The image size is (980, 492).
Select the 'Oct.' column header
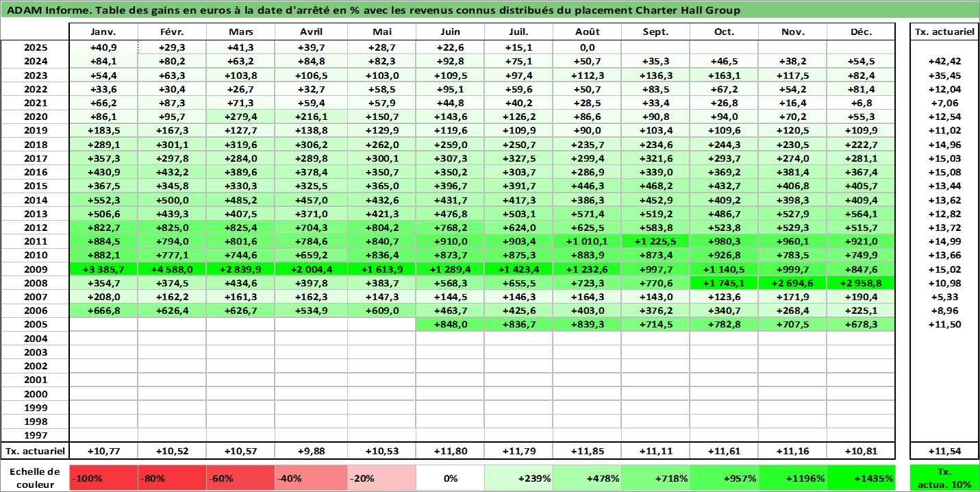724,32
